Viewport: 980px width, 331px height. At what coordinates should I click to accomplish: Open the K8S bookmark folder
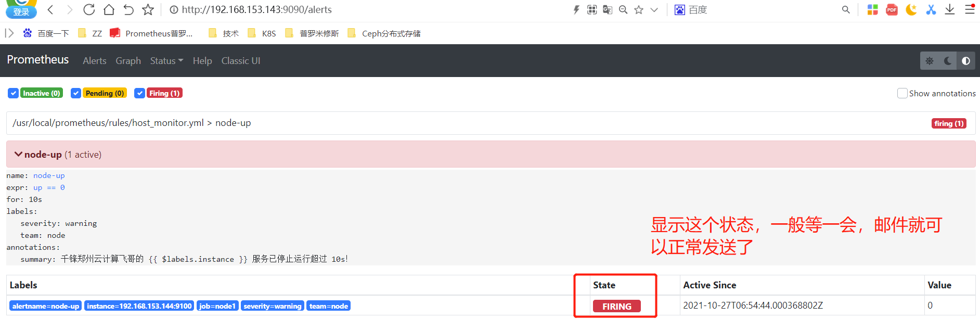(x=262, y=33)
